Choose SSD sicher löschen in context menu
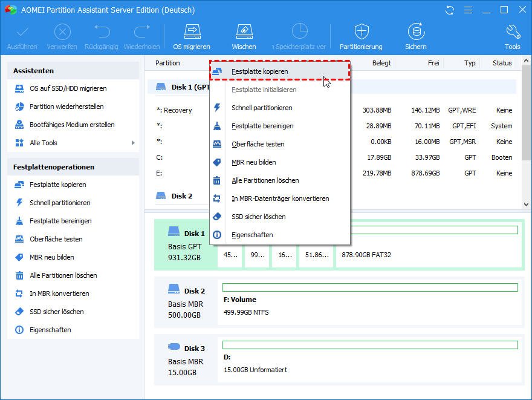Image resolution: width=532 pixels, height=400 pixels. click(280, 217)
